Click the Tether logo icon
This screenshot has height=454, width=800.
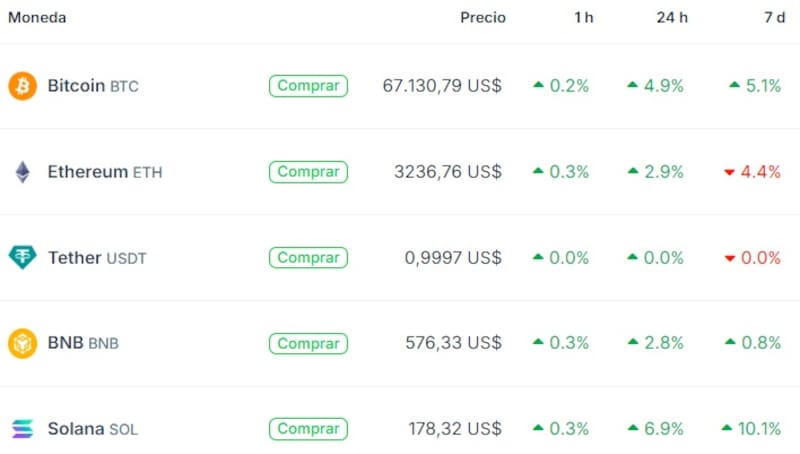tap(22, 258)
